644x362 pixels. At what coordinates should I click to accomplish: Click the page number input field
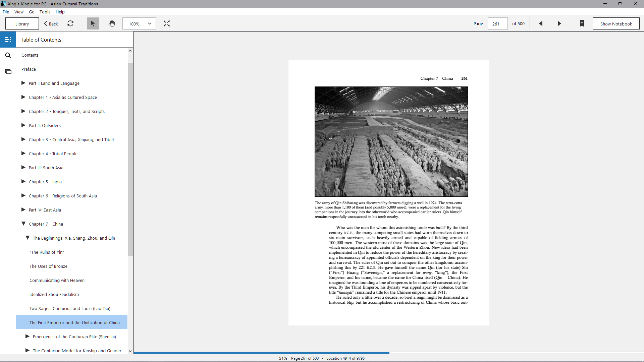tap(497, 24)
